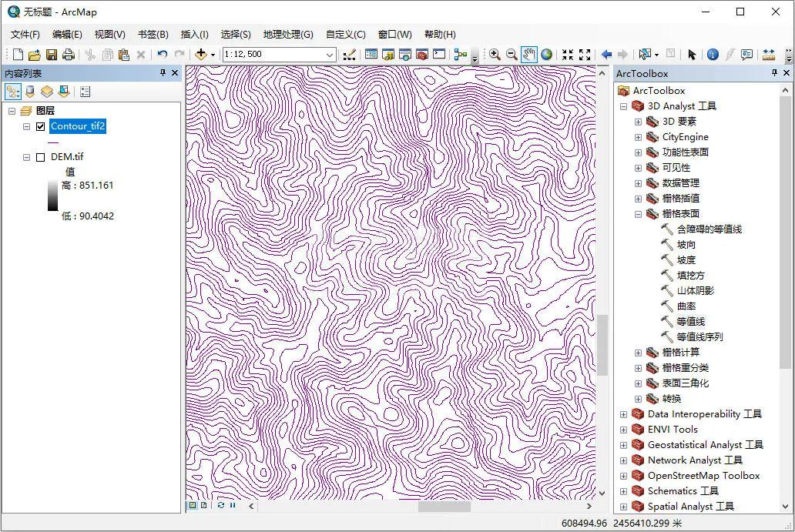Toggle auto-hide pin on 内容列表 panel

pyautogui.click(x=162, y=72)
